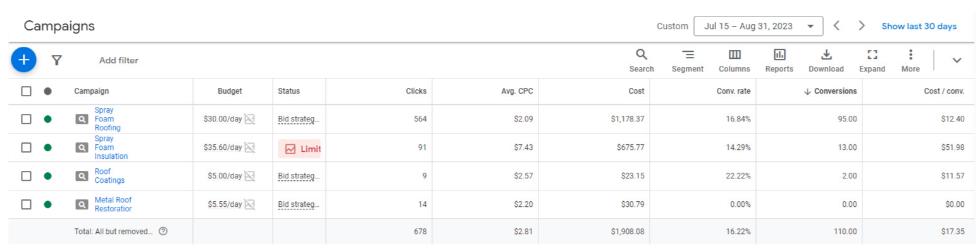Expand table to full screen
This screenshot has width=980, height=248.
pyautogui.click(x=872, y=61)
